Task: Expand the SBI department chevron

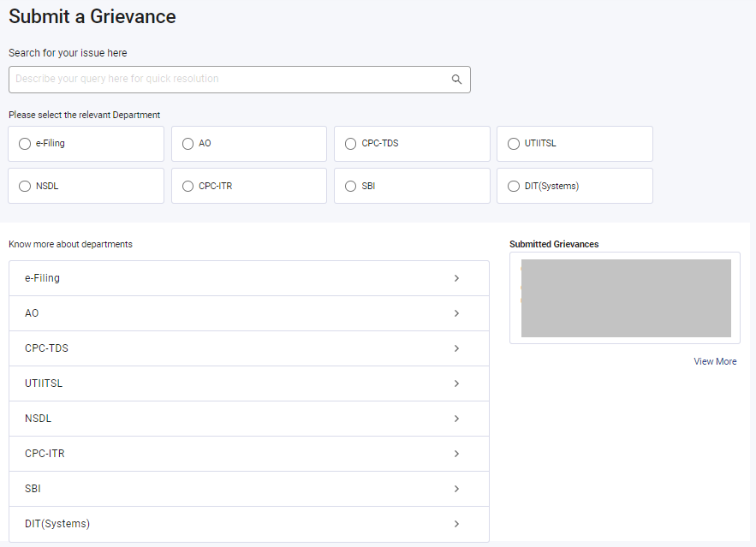Action: pos(456,489)
